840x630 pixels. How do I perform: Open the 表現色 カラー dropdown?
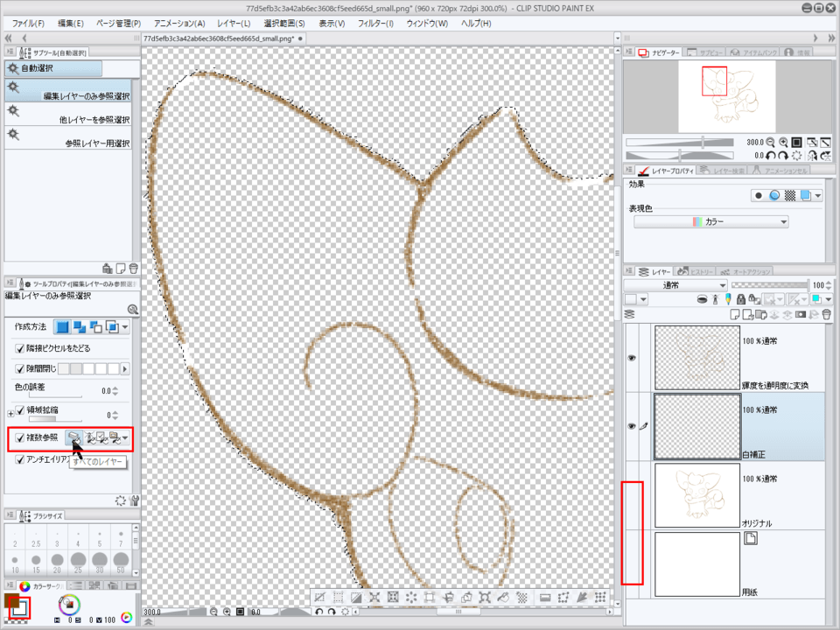click(710, 222)
